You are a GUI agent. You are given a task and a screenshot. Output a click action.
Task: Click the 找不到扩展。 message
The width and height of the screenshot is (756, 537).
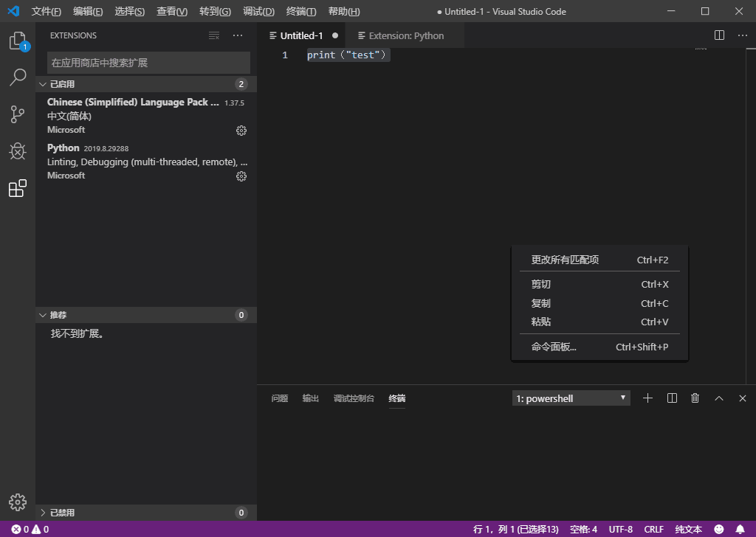[x=78, y=333]
